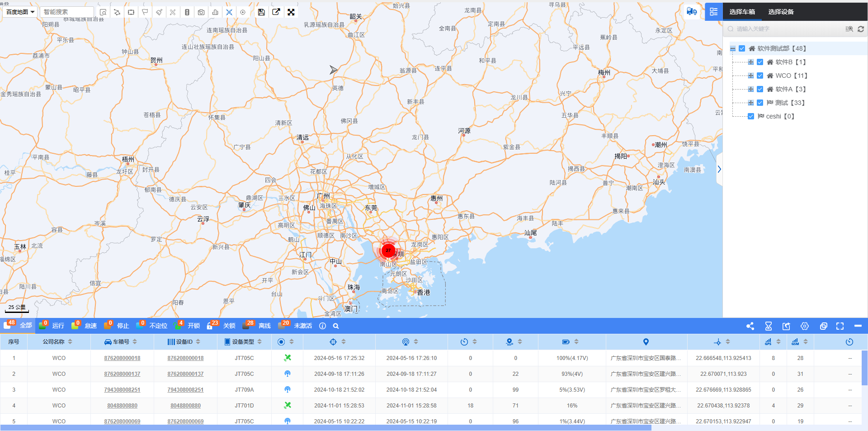Open the 百度地图 map type dropdown
Viewport: 868px width, 431px height.
(x=20, y=12)
